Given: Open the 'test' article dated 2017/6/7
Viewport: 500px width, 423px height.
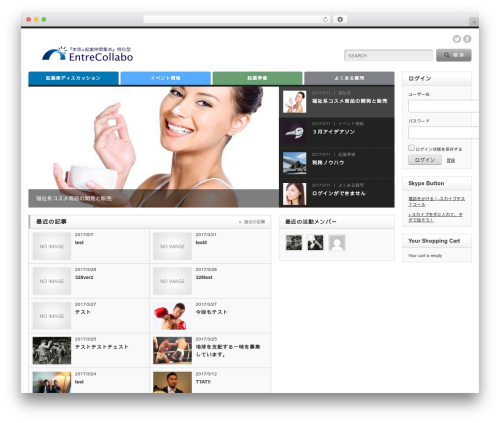Looking at the screenshot, I should coord(79,243).
